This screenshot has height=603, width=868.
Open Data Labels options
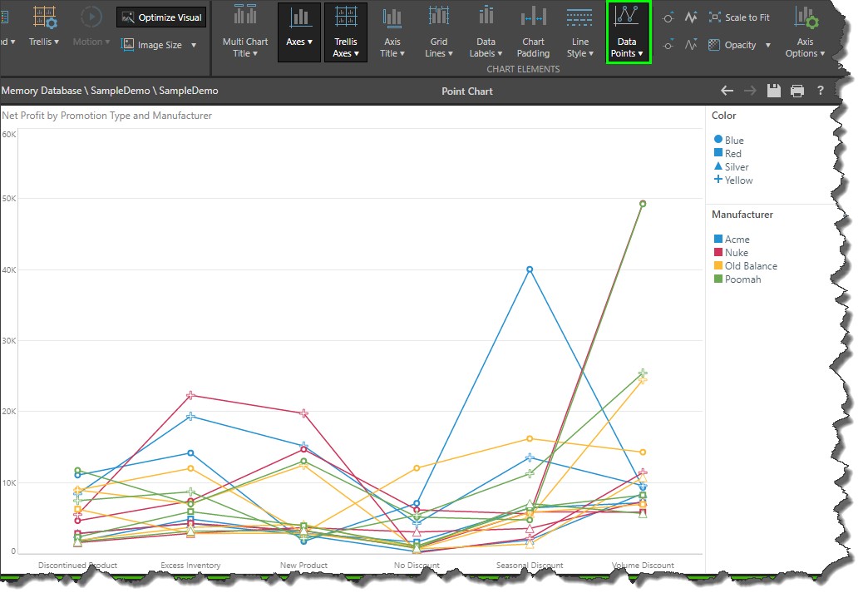[x=486, y=32]
